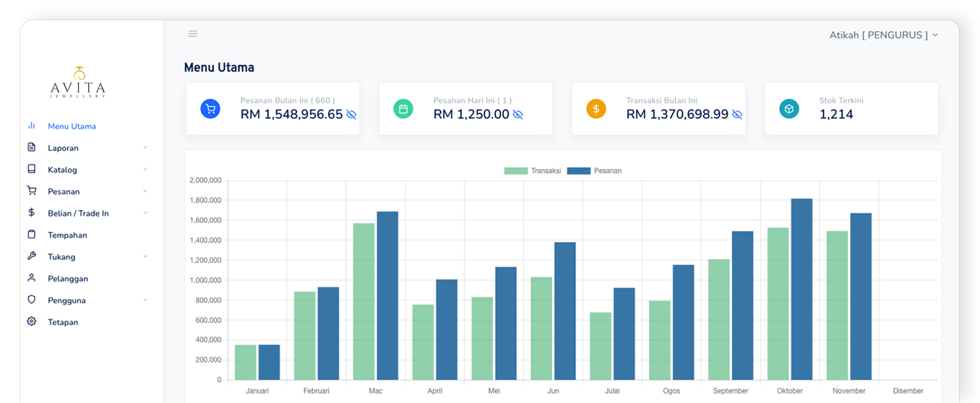980x403 pixels.
Task: Click the Pelanggan person icon in sidebar
Action: pos(31,278)
